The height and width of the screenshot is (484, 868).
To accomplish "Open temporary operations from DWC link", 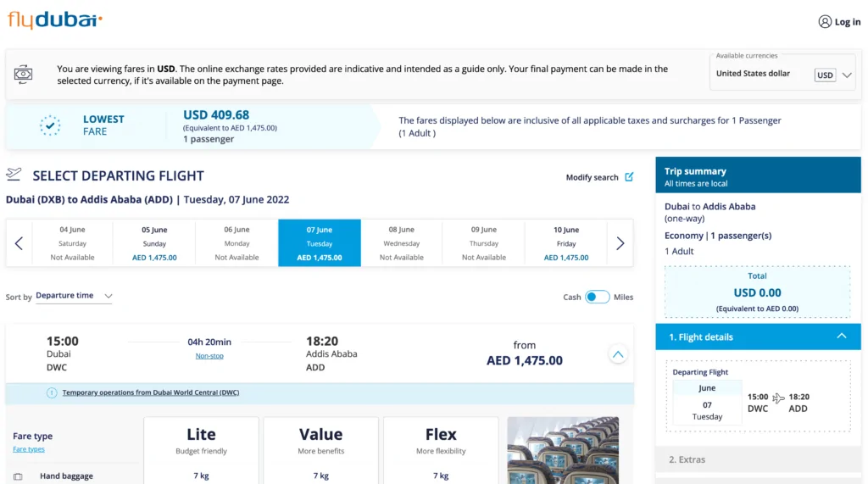I will pyautogui.click(x=151, y=392).
